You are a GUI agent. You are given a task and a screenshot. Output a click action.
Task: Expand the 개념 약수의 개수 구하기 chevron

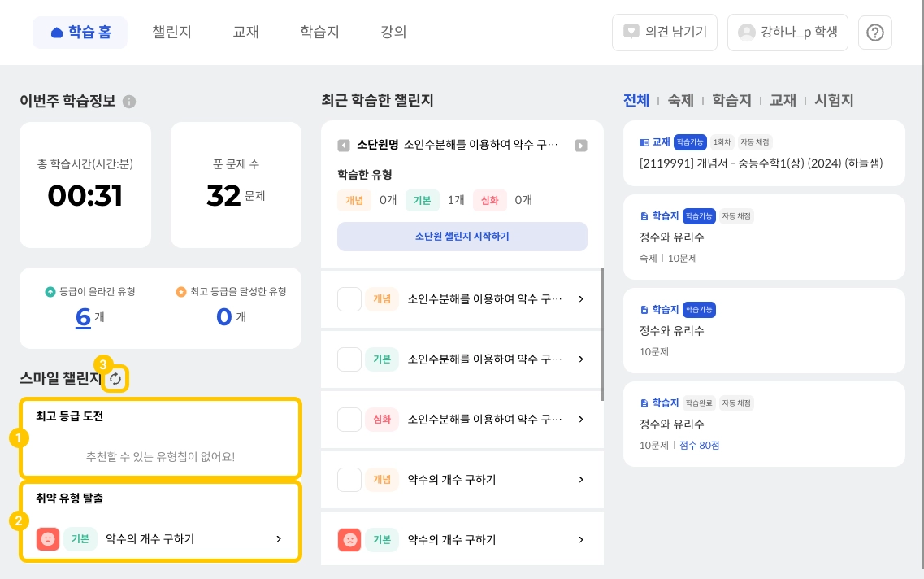(x=581, y=480)
